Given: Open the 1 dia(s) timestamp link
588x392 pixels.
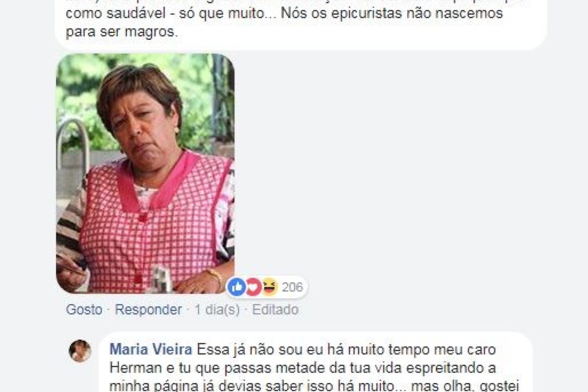Looking at the screenshot, I should click(x=217, y=310).
